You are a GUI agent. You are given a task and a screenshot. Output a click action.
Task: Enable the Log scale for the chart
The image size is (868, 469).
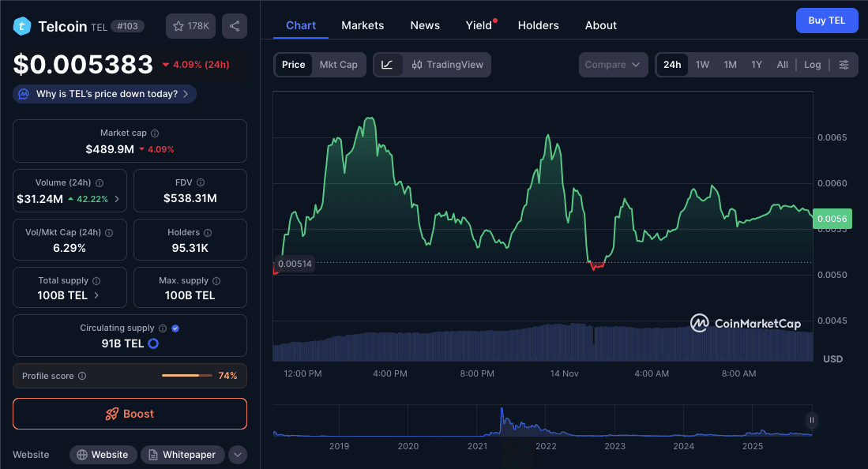coord(812,64)
